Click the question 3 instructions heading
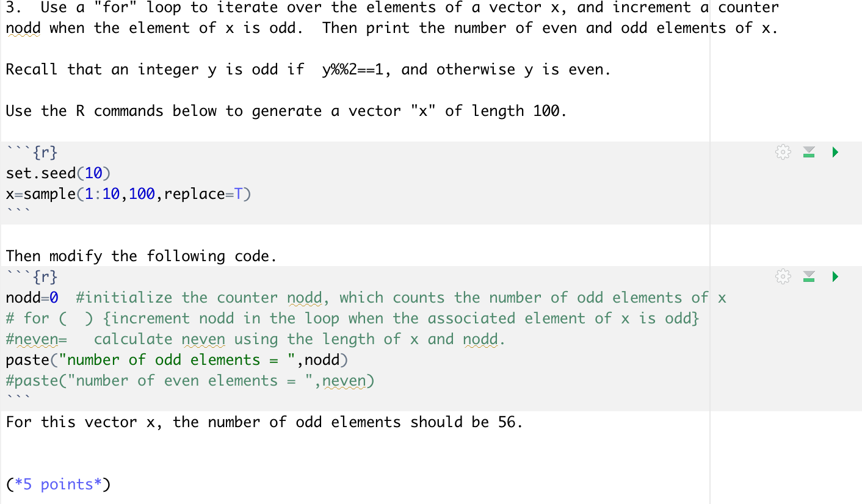This screenshot has height=504, width=862. [244, 7]
